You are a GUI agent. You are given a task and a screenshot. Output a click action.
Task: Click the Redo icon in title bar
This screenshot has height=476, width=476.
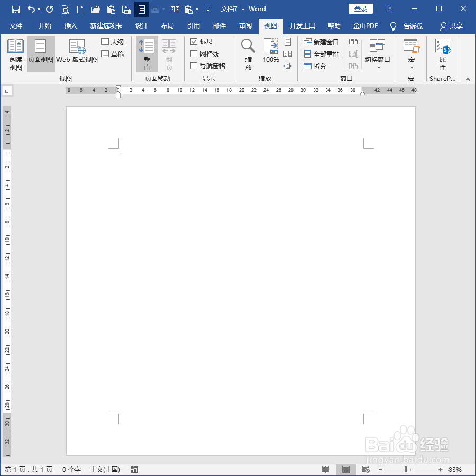[50, 9]
